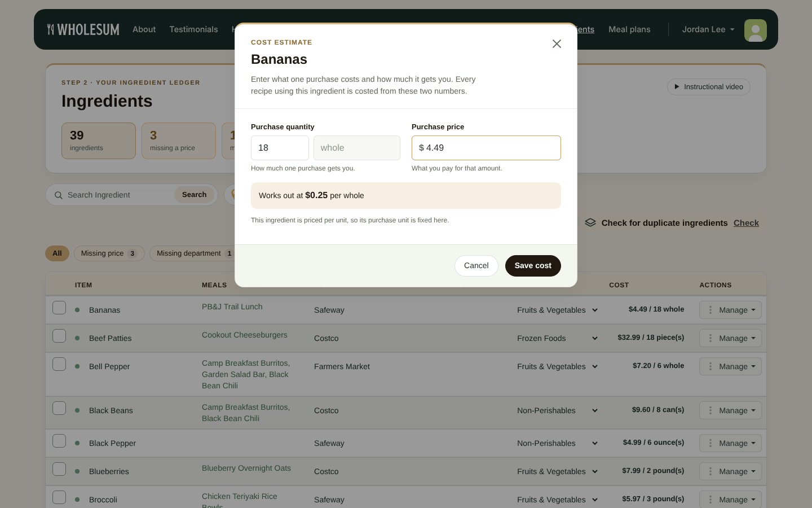Screen dimensions: 812x508
Task: Tick the checkbox for the Bananas row
Action: pyautogui.click(x=59, y=308)
